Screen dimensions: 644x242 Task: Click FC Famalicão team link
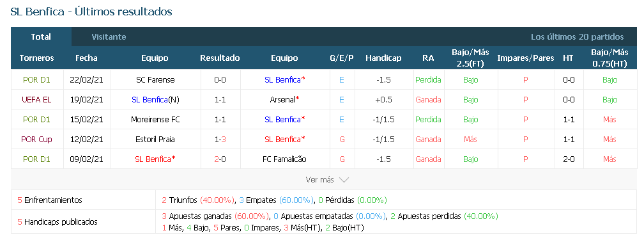click(x=284, y=159)
